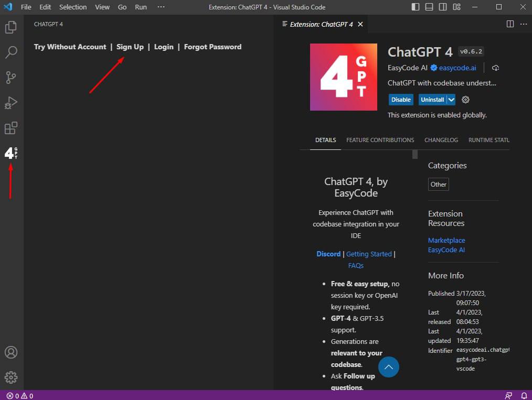
Task: Click the Disable button
Action: pyautogui.click(x=401, y=100)
